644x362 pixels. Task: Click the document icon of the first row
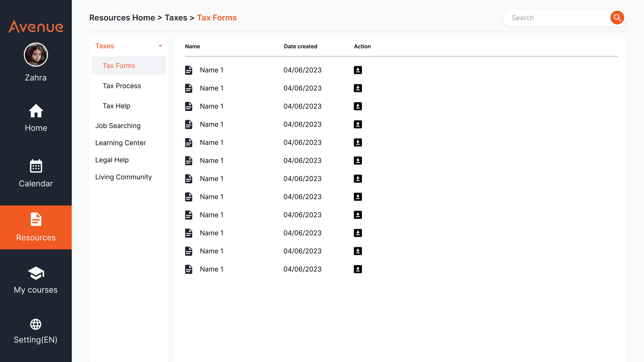[189, 70]
